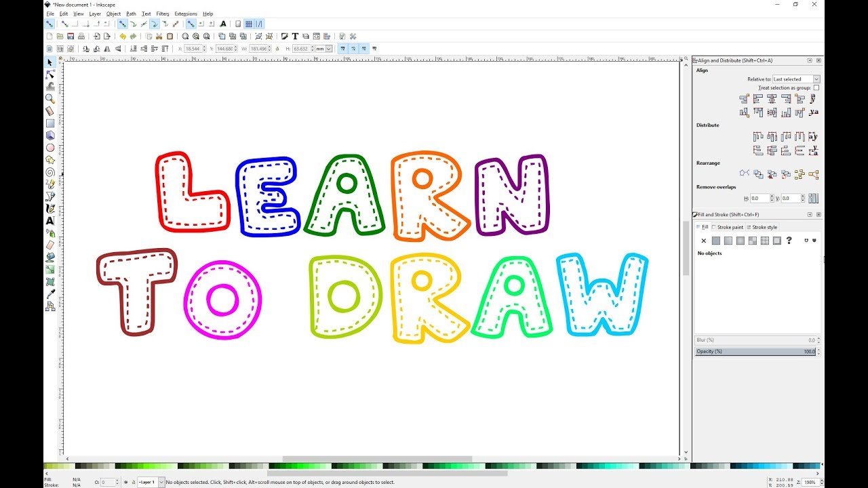Select the Paint Bucket fill tool
Image resolution: width=868 pixels, height=488 pixels.
50,258
